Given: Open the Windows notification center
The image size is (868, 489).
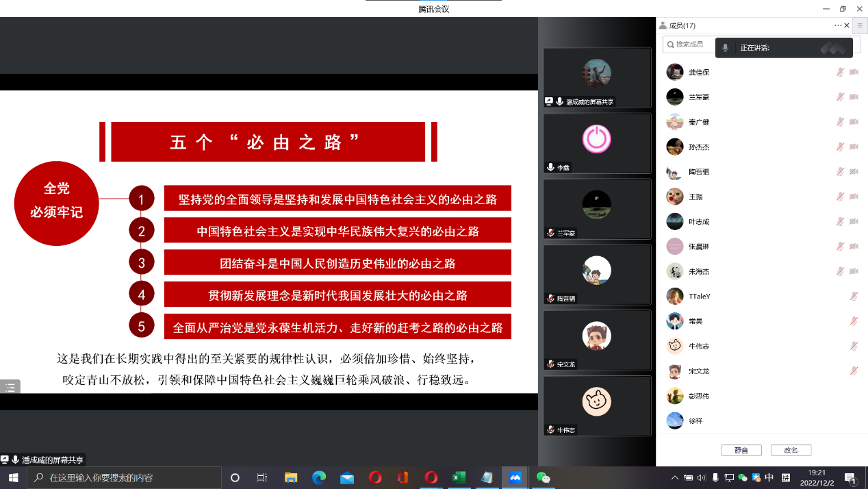Looking at the screenshot, I should [850, 477].
